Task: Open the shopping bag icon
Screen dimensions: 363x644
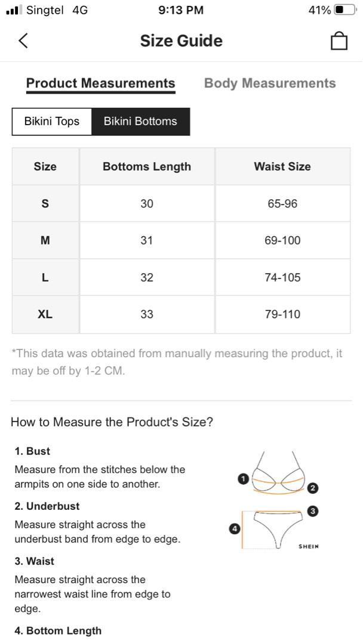Action: [x=339, y=41]
